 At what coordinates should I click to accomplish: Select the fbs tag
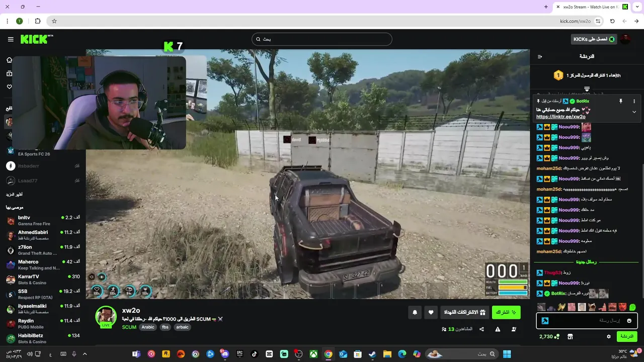(x=165, y=327)
